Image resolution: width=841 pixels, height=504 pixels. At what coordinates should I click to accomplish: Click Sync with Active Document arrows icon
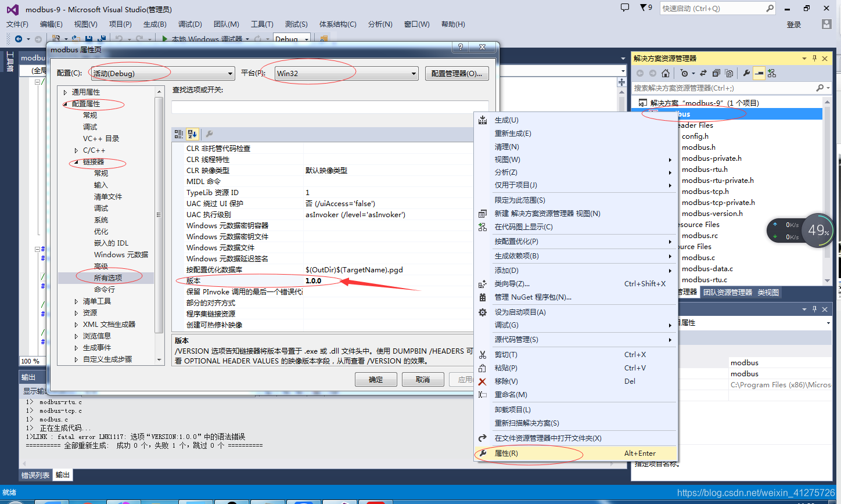point(703,73)
